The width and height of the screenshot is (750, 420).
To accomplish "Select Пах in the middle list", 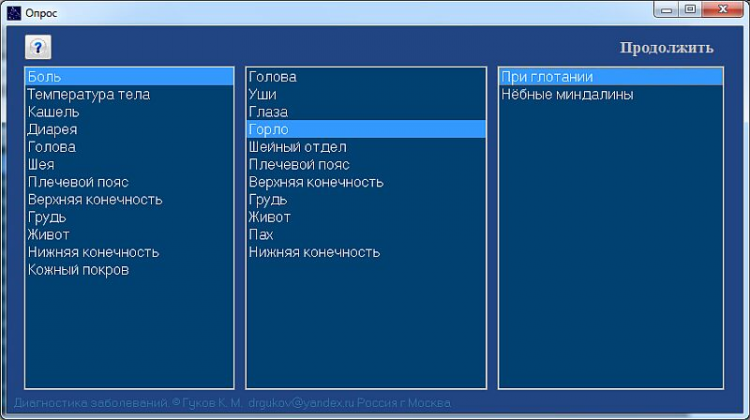I will 366,235.
